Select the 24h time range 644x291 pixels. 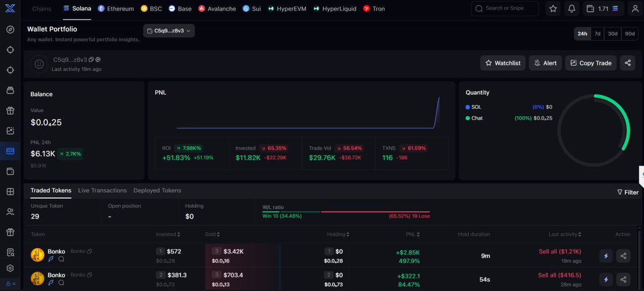coord(582,33)
